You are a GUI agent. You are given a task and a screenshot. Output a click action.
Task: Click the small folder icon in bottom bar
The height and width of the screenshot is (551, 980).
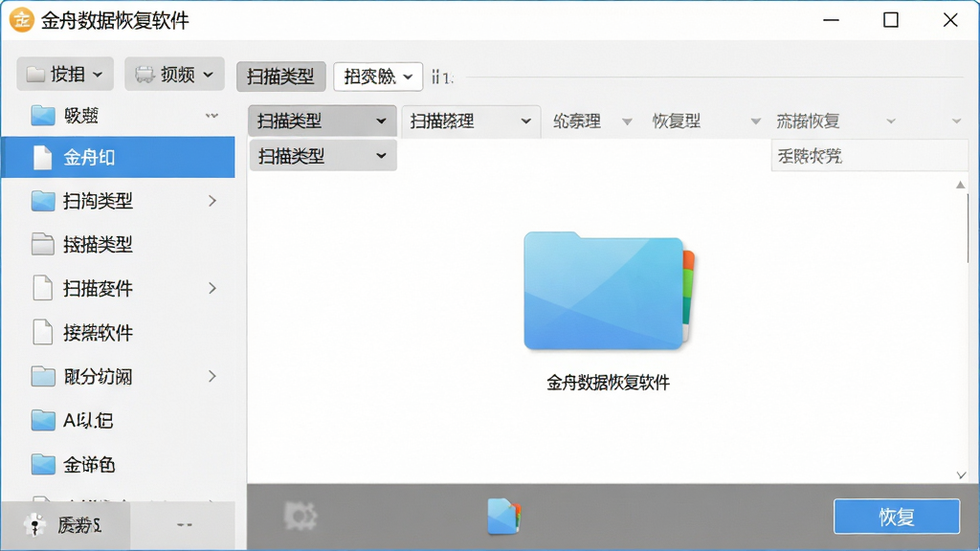click(x=503, y=516)
